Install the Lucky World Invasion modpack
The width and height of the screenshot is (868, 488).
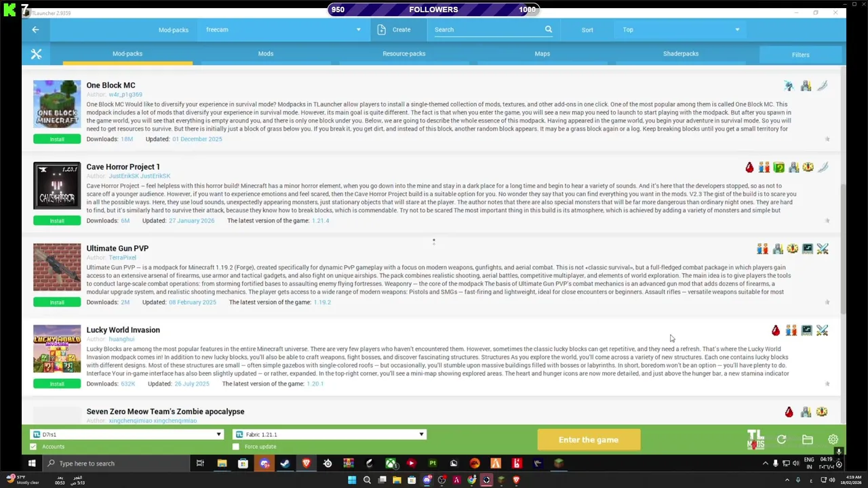(x=57, y=384)
